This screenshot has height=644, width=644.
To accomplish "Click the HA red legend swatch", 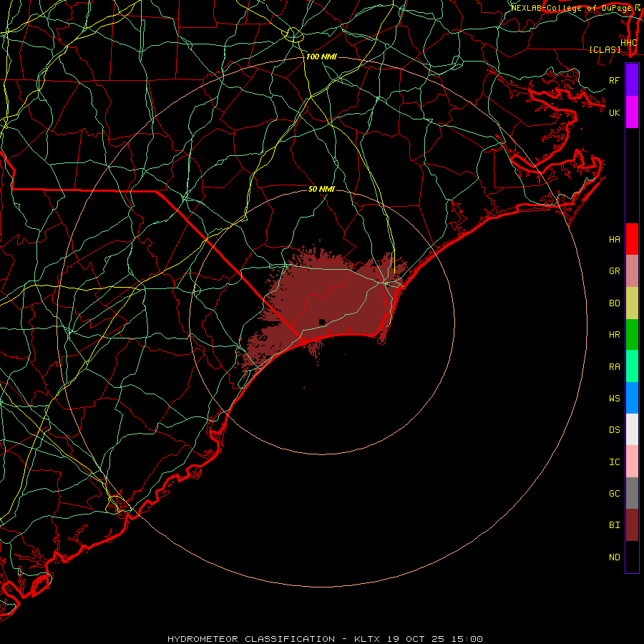I will click(632, 239).
